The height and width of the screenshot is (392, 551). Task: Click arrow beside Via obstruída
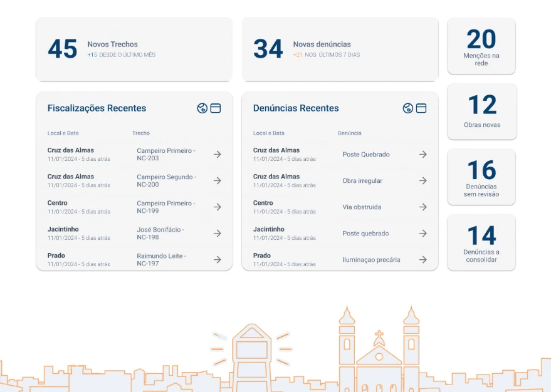pyautogui.click(x=422, y=207)
